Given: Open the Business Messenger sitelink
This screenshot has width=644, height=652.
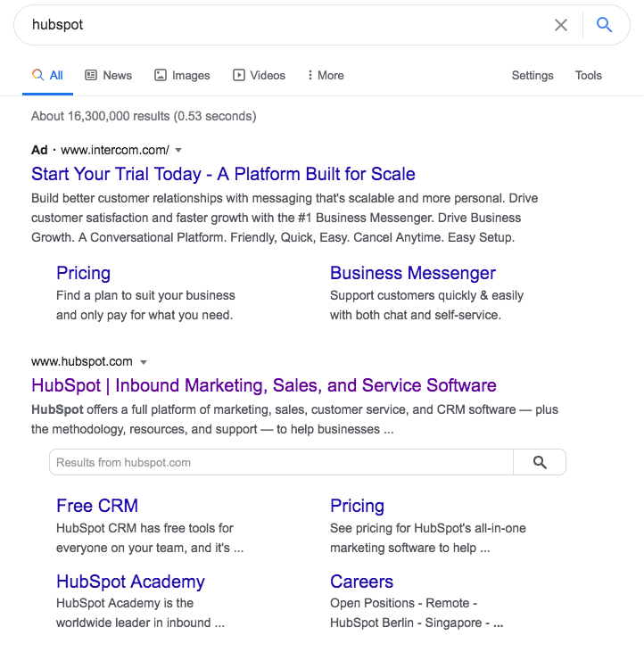Looking at the screenshot, I should [412, 273].
